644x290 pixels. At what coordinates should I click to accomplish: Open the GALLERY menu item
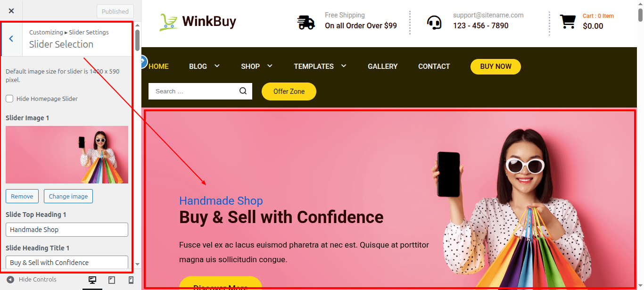click(x=383, y=66)
